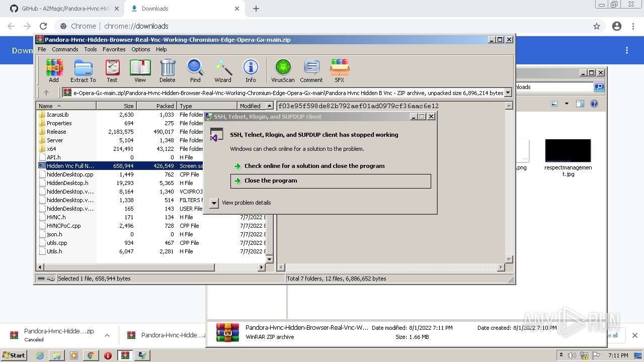The image size is (644, 362).
Task: Go up one folder level in WinRAR
Action: (x=46, y=93)
